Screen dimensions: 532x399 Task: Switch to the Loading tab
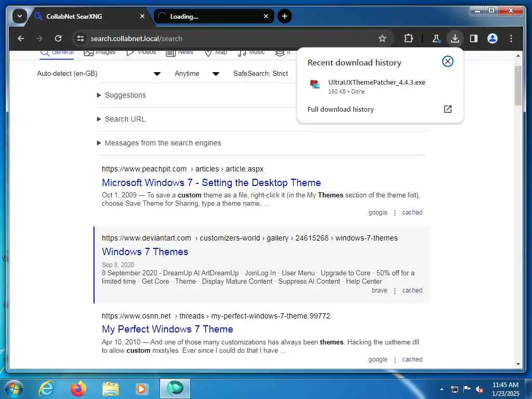(x=214, y=16)
